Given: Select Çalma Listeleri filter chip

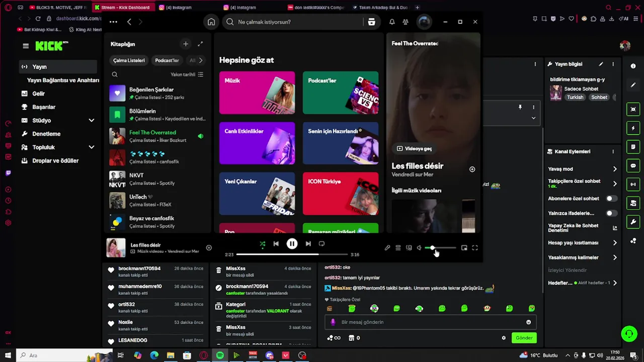Looking at the screenshot, I should click(129, 60).
